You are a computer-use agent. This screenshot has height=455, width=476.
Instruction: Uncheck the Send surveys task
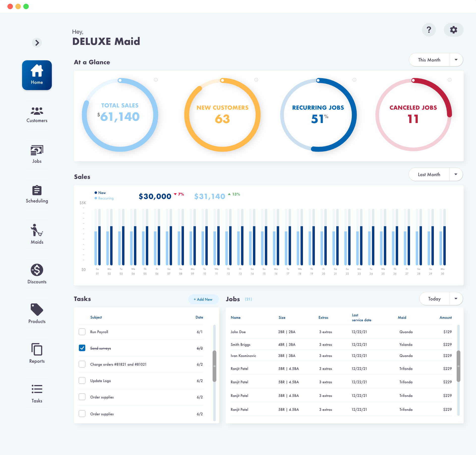(82, 348)
